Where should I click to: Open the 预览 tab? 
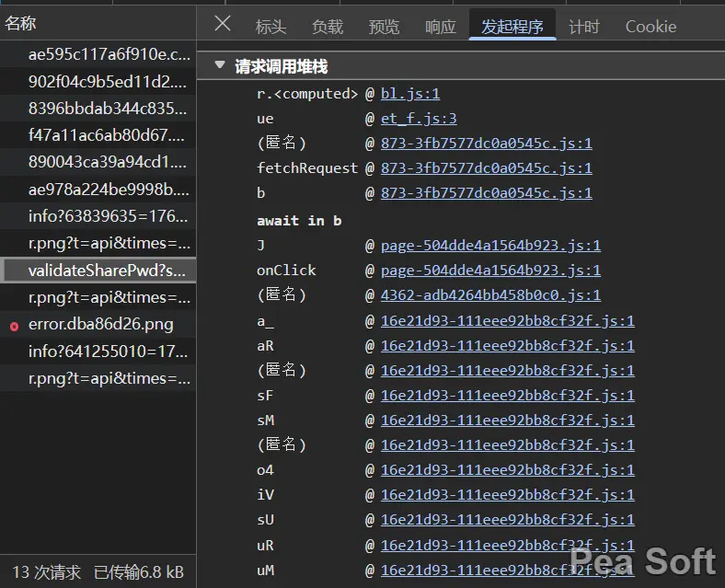(x=384, y=27)
